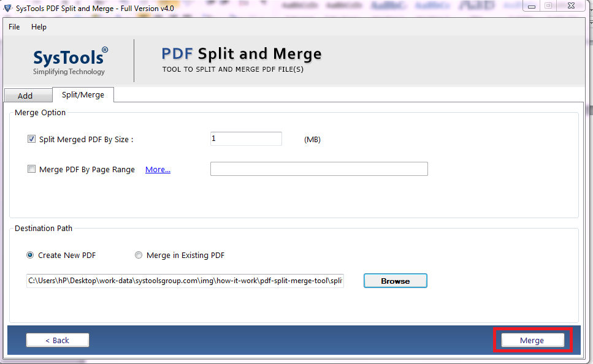Maximize the SysTools window
Viewport: 593px width, 364px height.
coord(548,6)
